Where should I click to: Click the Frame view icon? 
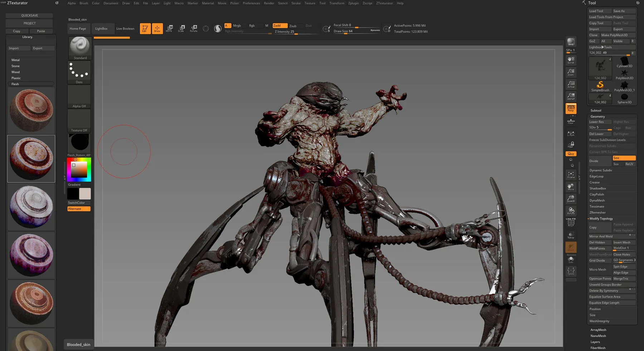(571, 175)
